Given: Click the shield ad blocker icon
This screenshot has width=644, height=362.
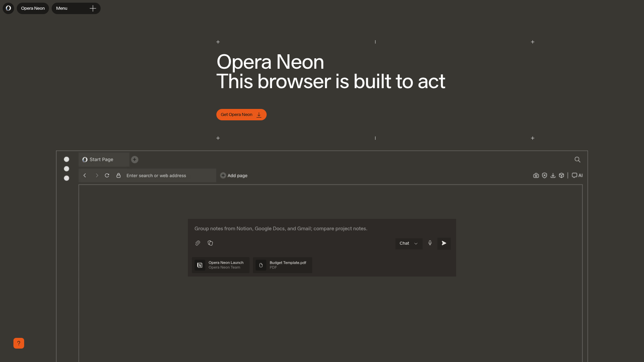Looking at the screenshot, I should point(544,175).
